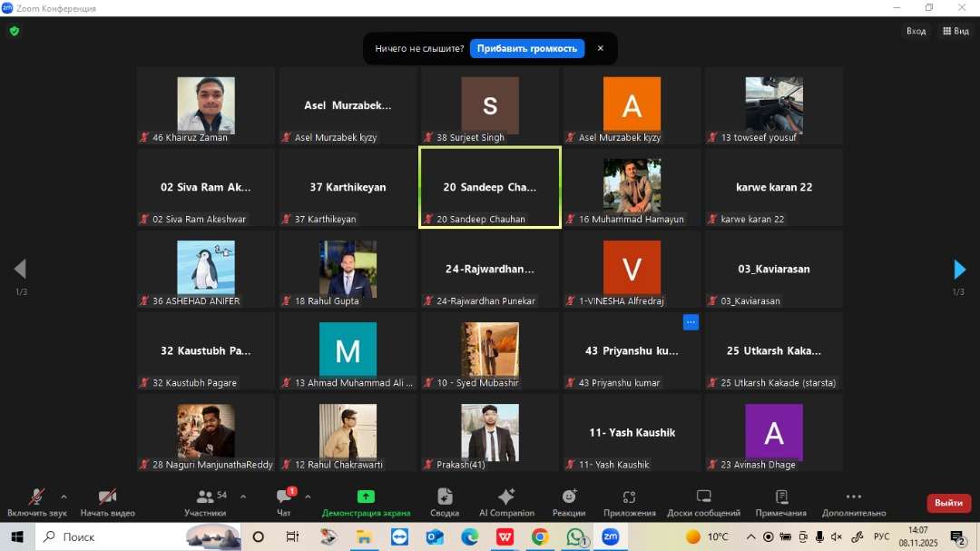
Task: Open the Chat (Чат) panel
Action: 284,502
